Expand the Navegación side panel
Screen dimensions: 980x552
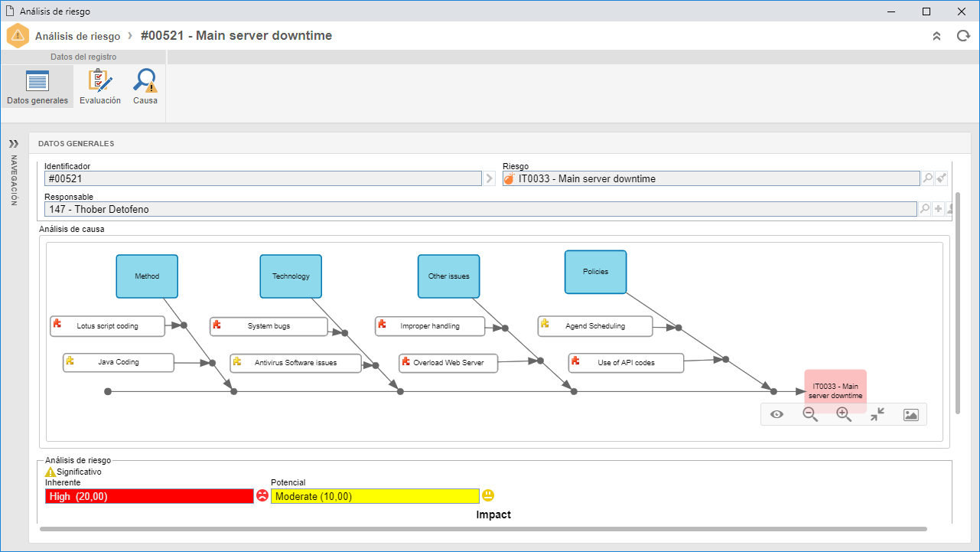point(13,143)
